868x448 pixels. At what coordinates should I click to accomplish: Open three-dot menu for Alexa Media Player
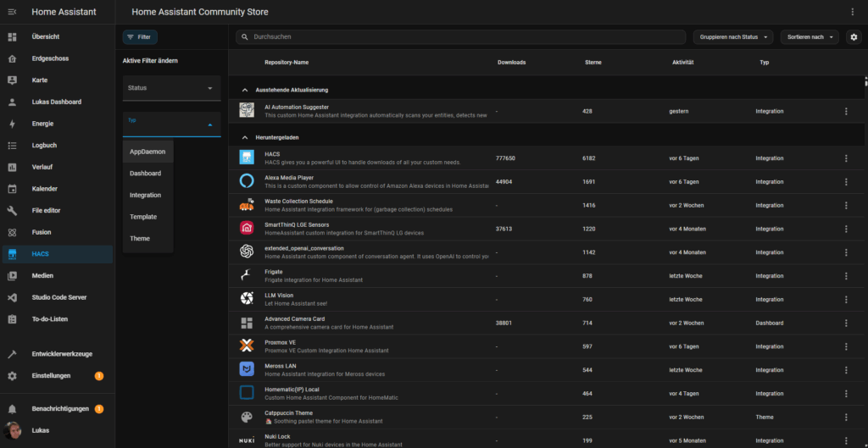click(x=846, y=182)
